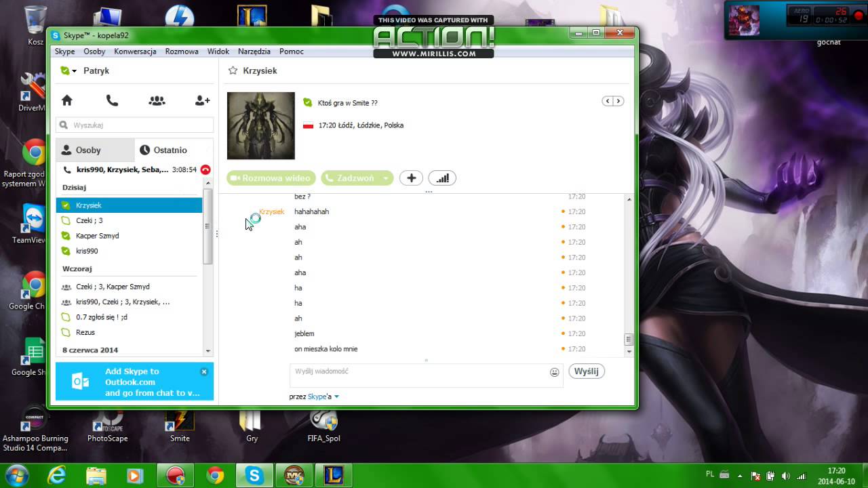
Task: Open the Konwersacja menu
Action: [135, 52]
